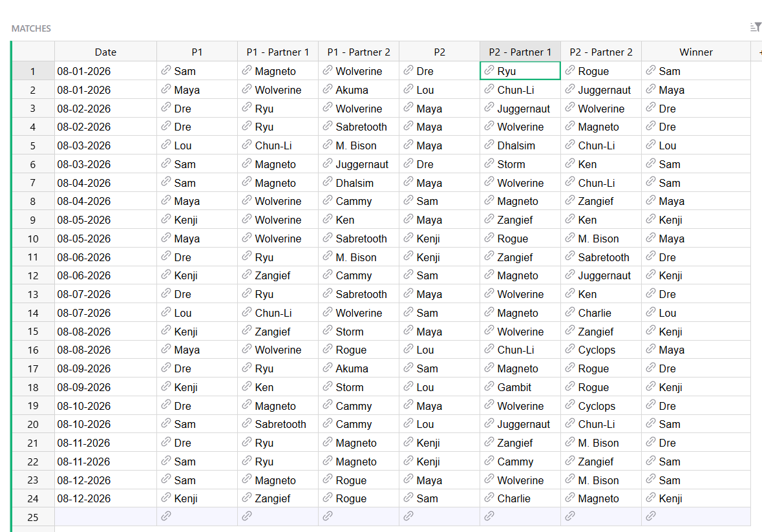Click the link icon next to Charlie in row 14
Image resolution: width=762 pixels, height=532 pixels.
(569, 312)
